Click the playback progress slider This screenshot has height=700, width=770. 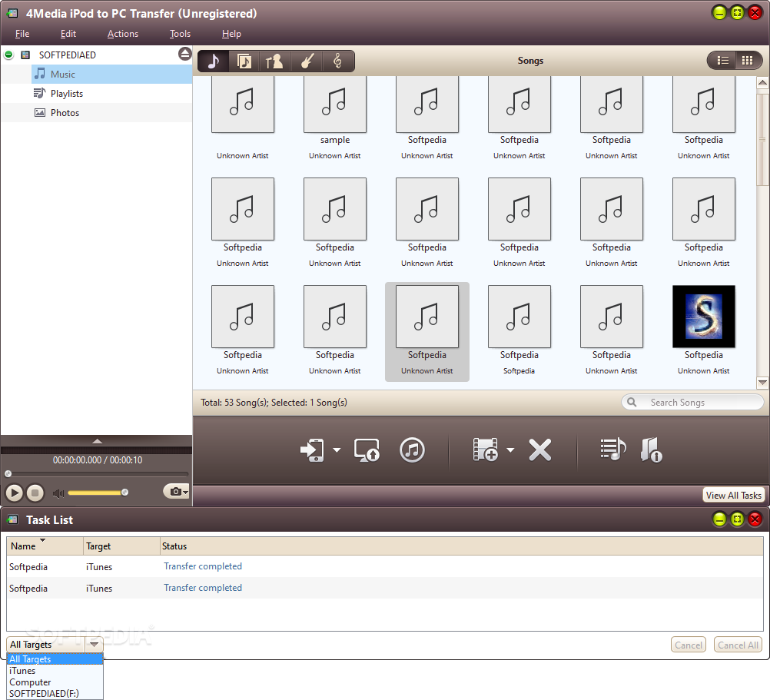click(x=97, y=473)
